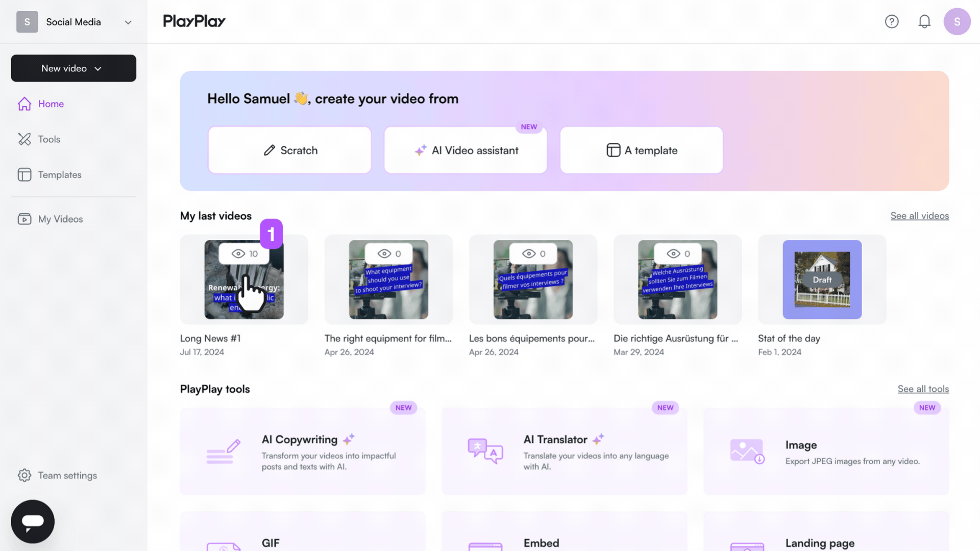The width and height of the screenshot is (980, 551).
Task: Click the Team settings gear icon
Action: 24,475
